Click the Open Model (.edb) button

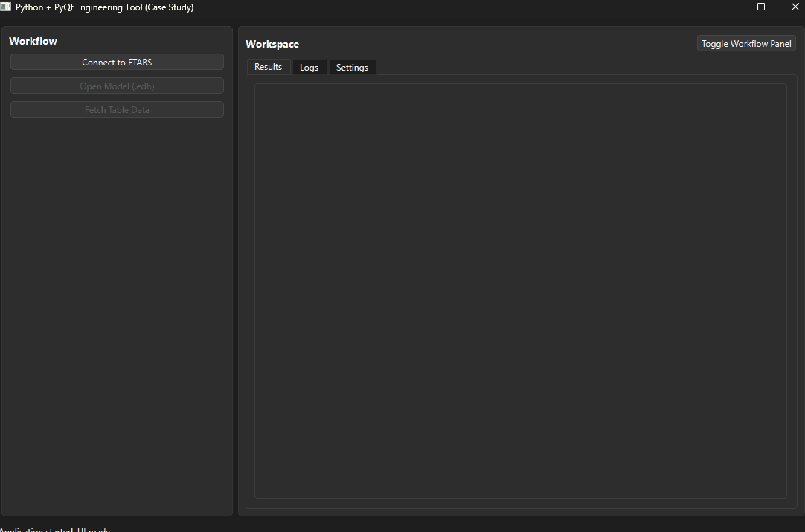pyautogui.click(x=117, y=86)
